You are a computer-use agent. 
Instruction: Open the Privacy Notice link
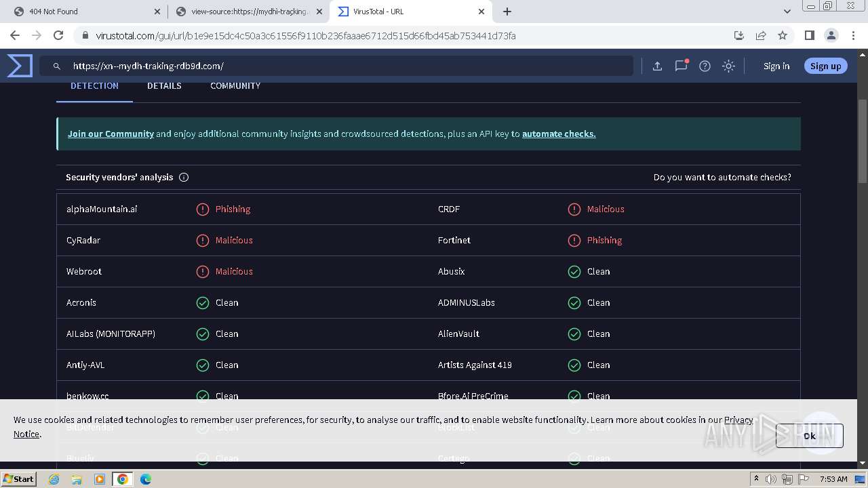(739, 420)
